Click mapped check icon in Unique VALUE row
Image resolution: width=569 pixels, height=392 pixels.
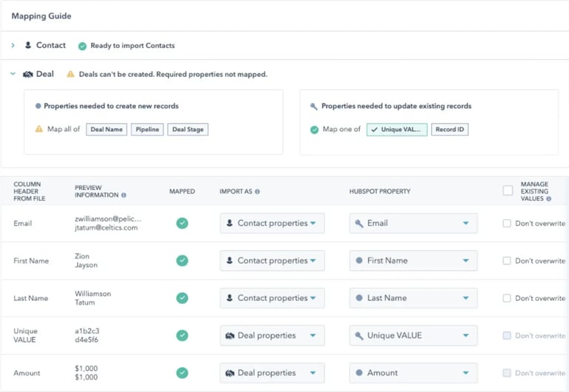[x=182, y=336]
